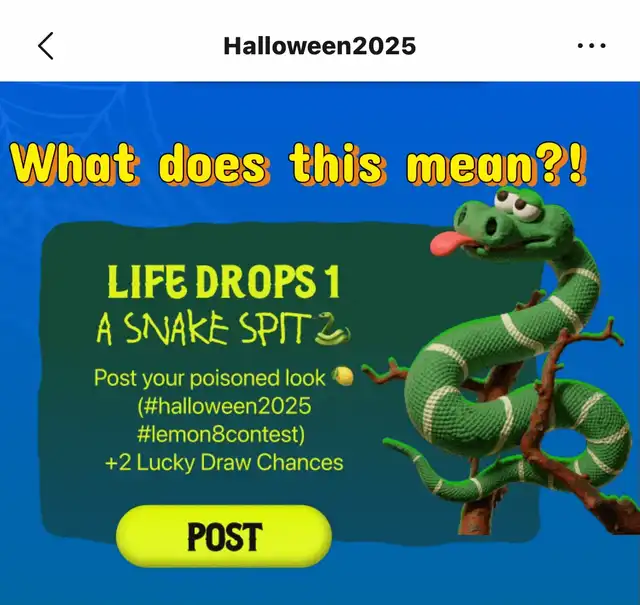Tap the snake's pink tongue

tap(447, 242)
